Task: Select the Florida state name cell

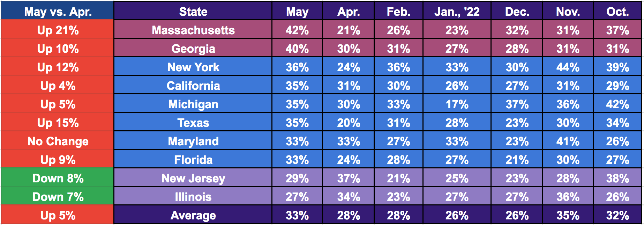Action: point(193,160)
